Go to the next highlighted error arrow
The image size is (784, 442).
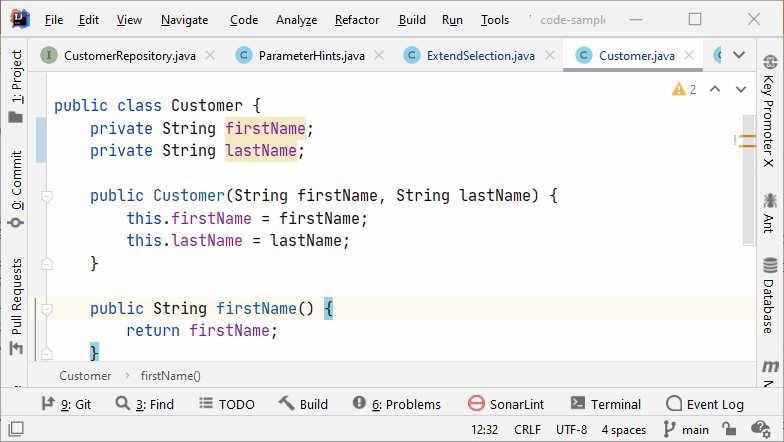click(740, 90)
